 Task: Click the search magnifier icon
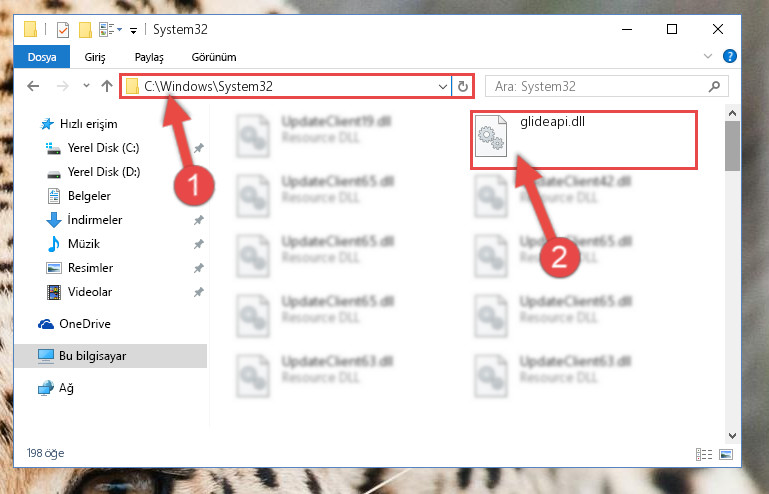715,86
